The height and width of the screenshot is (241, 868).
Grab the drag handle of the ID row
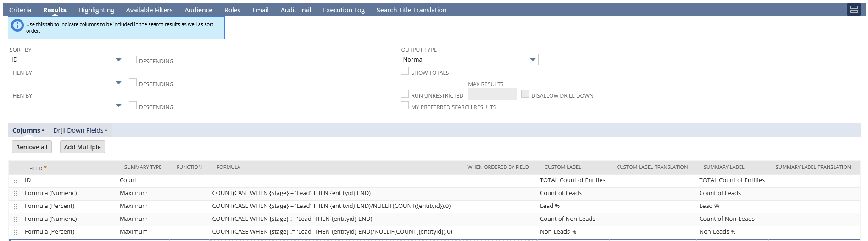point(16,181)
